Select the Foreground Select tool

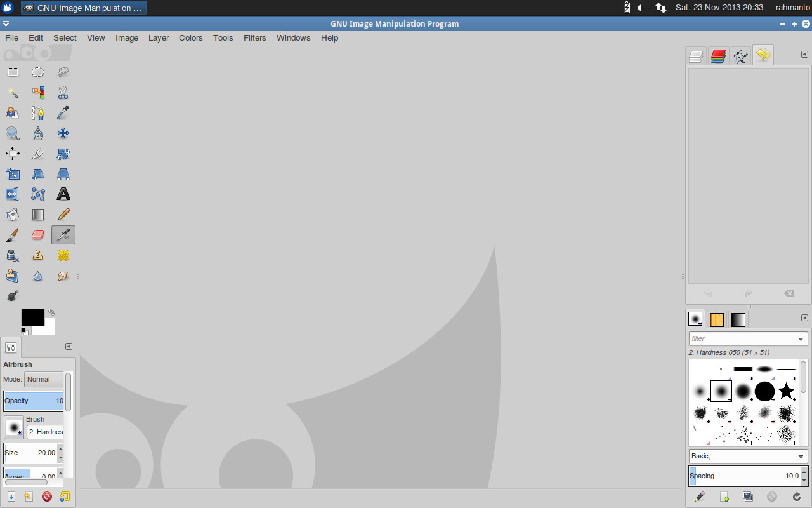pos(13,113)
